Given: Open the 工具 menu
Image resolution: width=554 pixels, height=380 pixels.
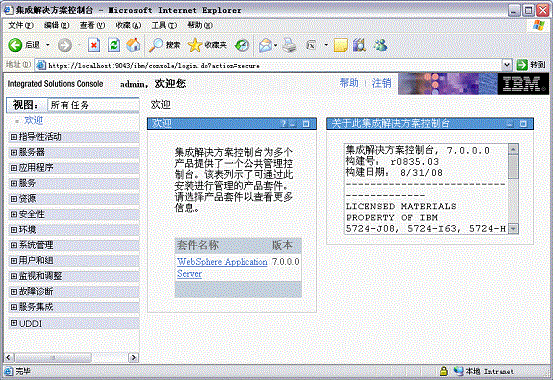Looking at the screenshot, I should pos(164,25).
